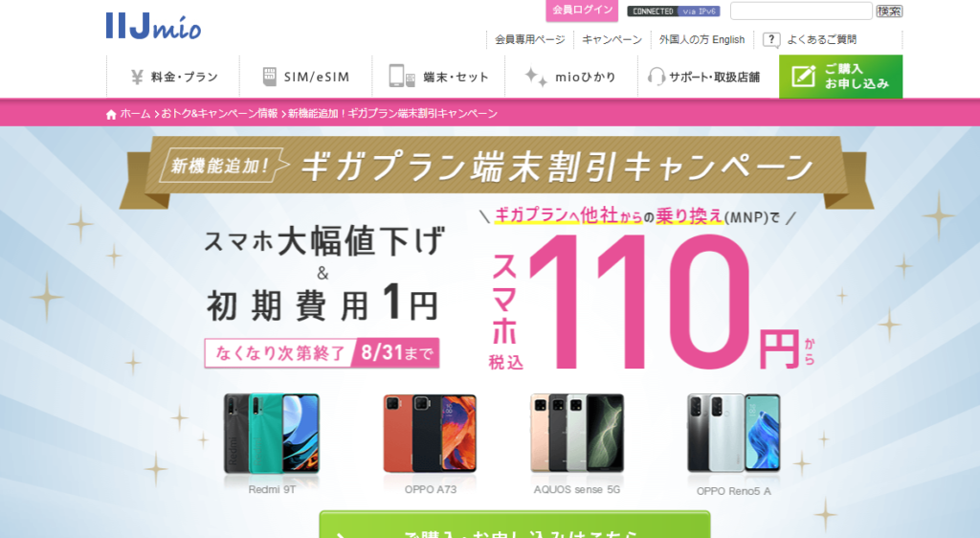Switch to 外国人の方 English page
980x538 pixels.
702,39
